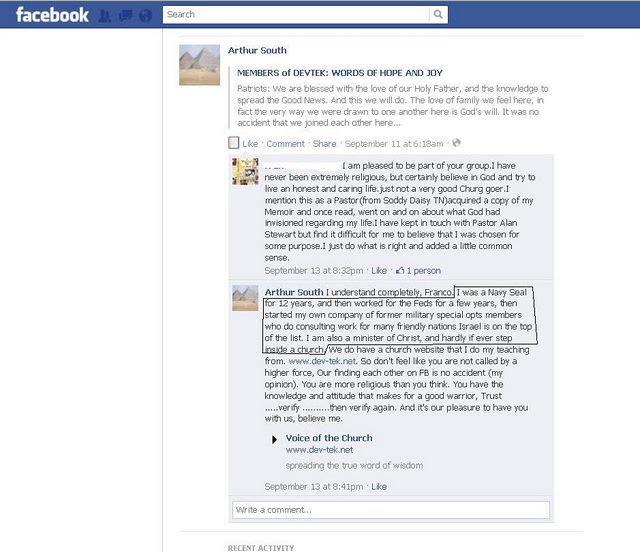Click inside the Search field
Image resolution: width=640 pixels, height=552 pixels.
(296, 14)
